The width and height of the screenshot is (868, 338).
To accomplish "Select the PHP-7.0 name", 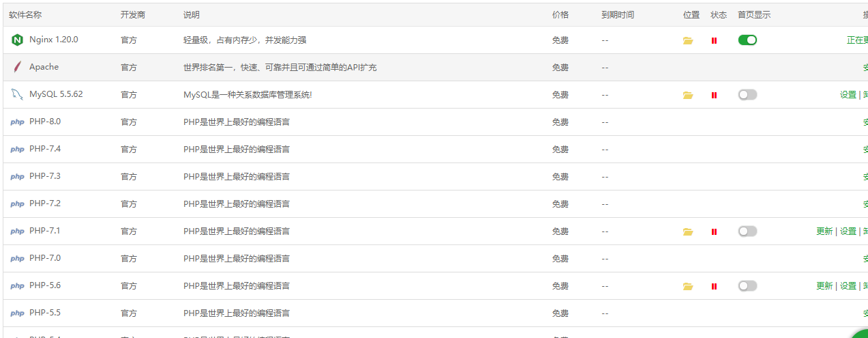I will point(45,258).
